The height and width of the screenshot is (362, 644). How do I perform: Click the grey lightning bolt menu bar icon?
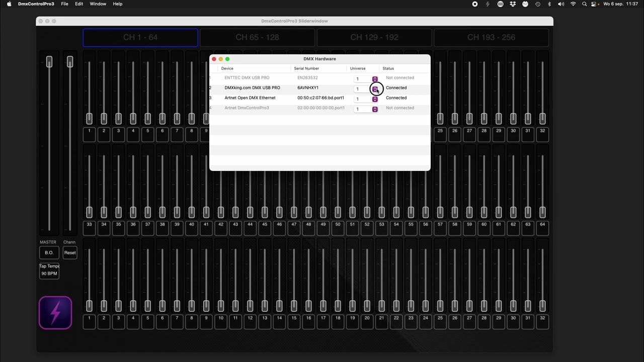click(488, 4)
